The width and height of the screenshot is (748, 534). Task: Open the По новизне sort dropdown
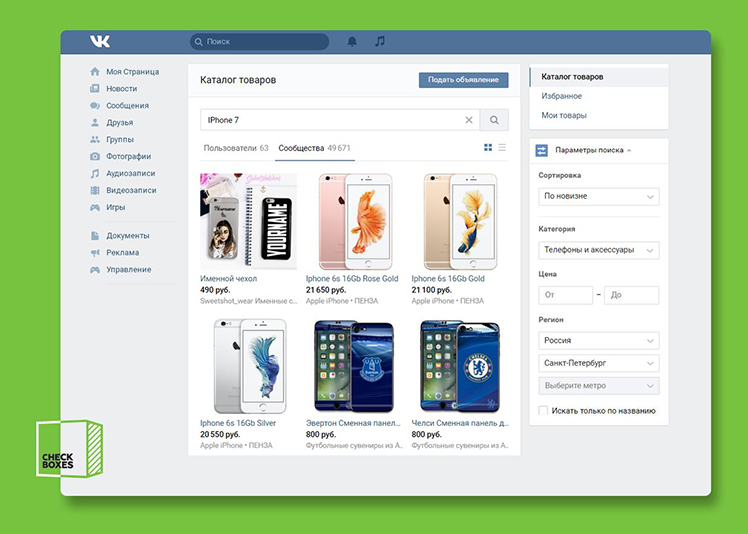coord(599,196)
